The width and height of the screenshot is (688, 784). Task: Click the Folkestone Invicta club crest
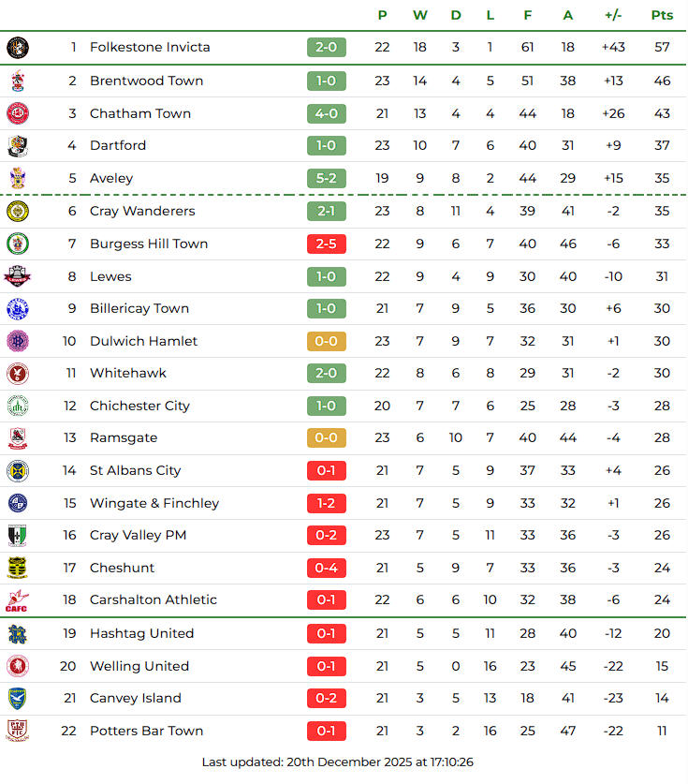pyautogui.click(x=18, y=48)
